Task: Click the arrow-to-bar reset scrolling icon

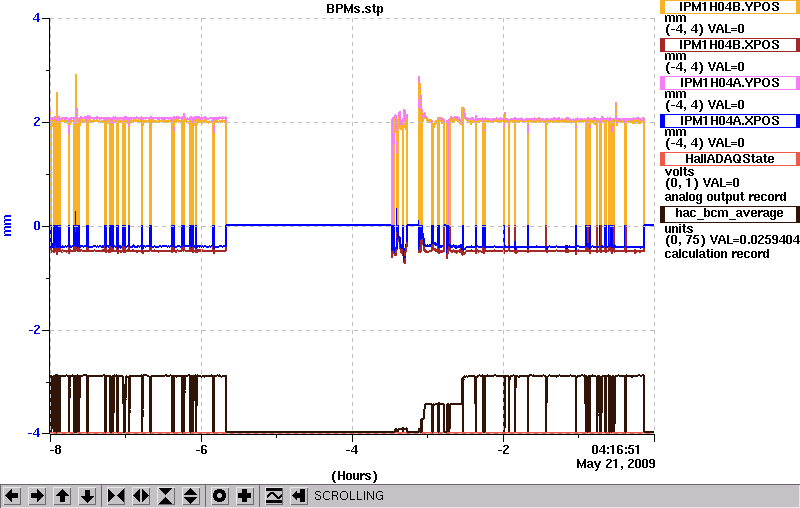Action: [299, 496]
